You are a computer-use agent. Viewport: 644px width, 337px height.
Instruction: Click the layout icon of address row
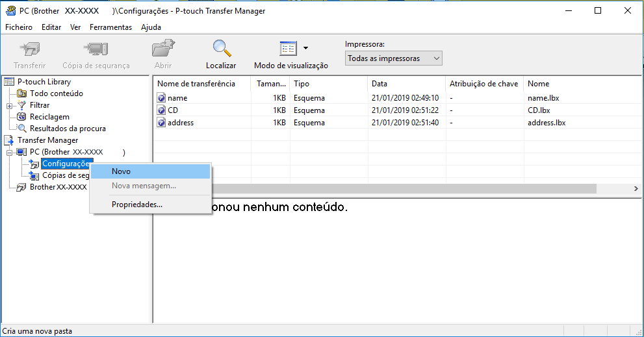(161, 122)
